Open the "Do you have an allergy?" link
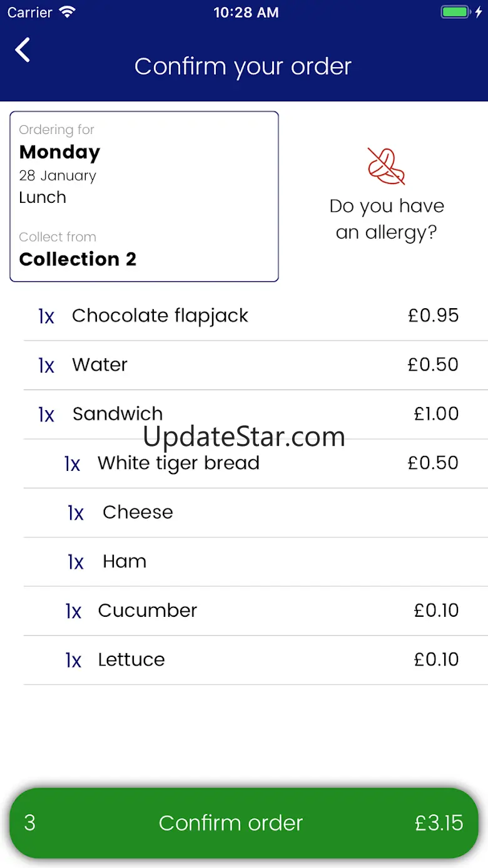 (x=387, y=219)
